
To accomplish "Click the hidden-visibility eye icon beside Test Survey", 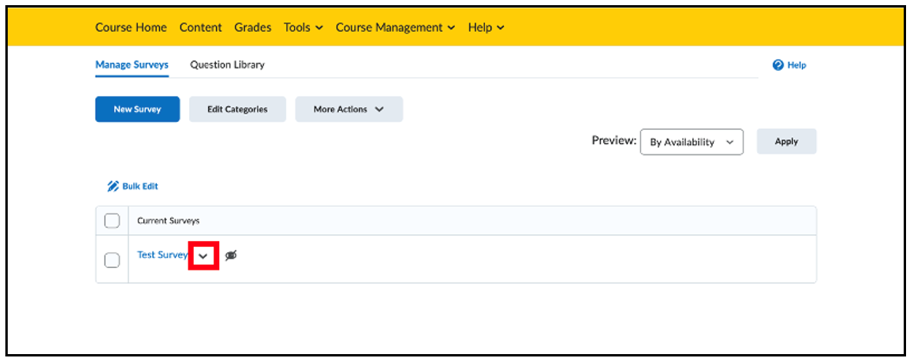I will (231, 255).
